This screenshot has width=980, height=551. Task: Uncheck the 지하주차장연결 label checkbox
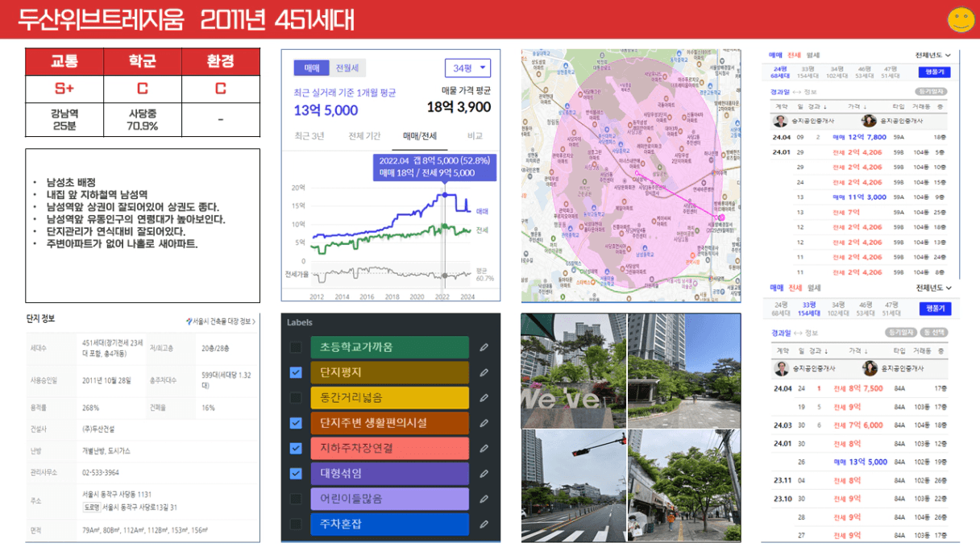pyautogui.click(x=296, y=448)
